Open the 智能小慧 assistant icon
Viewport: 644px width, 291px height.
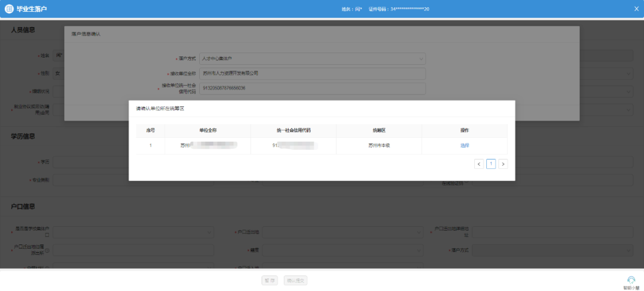point(631,280)
